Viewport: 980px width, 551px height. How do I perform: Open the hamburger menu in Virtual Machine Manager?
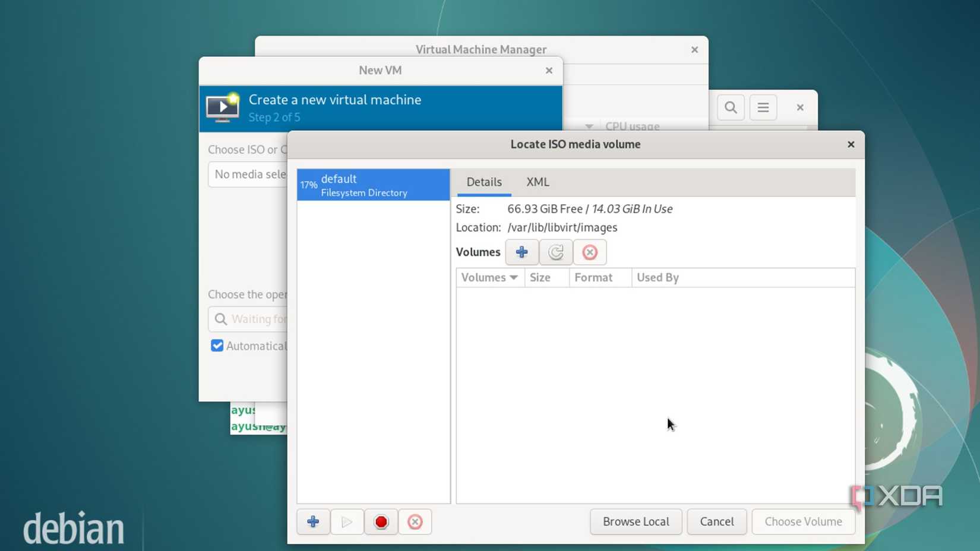[x=763, y=107]
